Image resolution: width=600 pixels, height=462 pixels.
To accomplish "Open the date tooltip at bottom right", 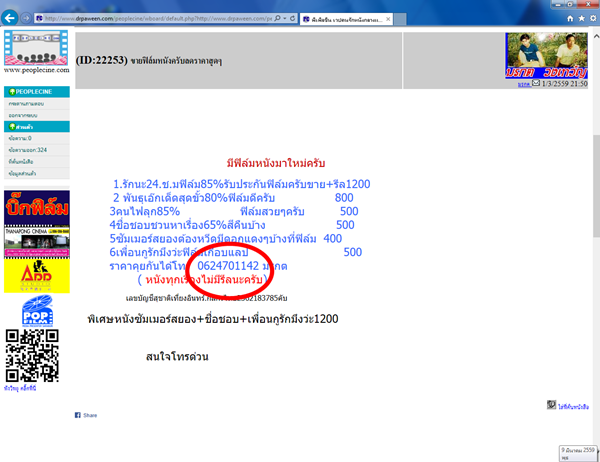I will tap(578, 453).
